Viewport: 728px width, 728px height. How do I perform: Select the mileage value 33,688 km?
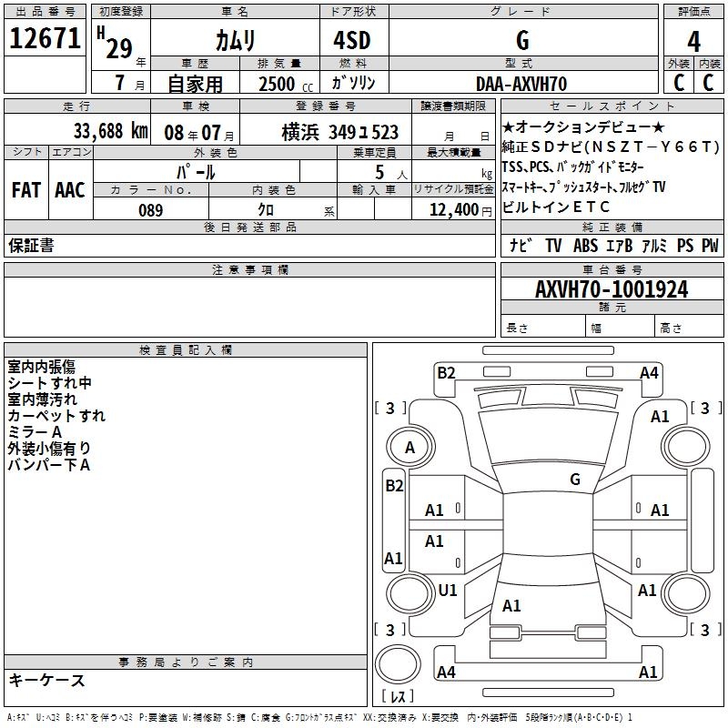tap(111, 131)
